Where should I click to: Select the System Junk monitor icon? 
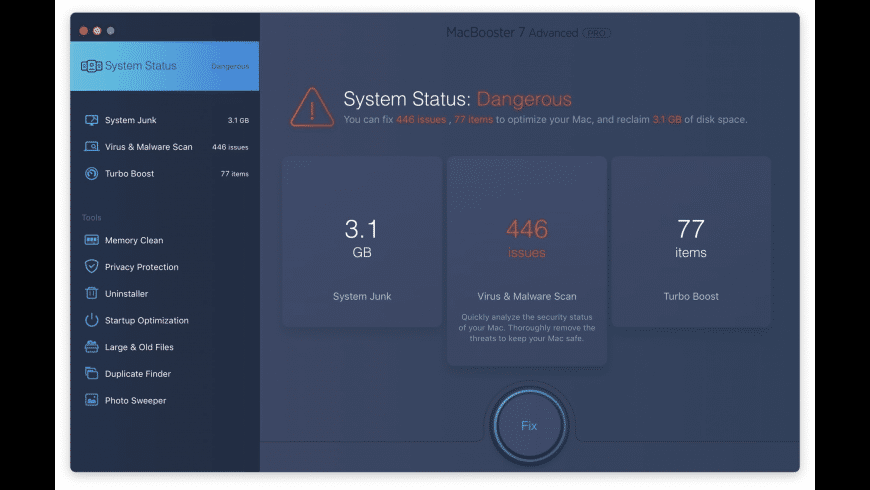point(92,120)
